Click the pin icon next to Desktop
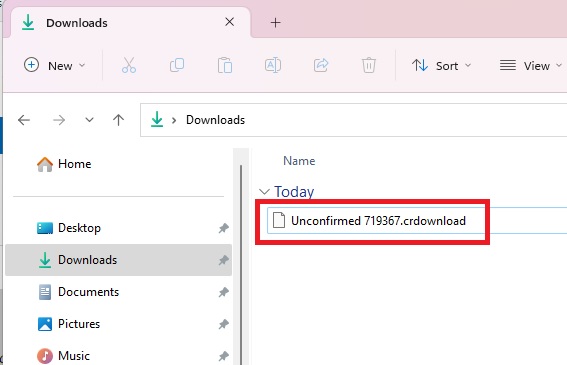The image size is (567, 365). pyautogui.click(x=223, y=228)
